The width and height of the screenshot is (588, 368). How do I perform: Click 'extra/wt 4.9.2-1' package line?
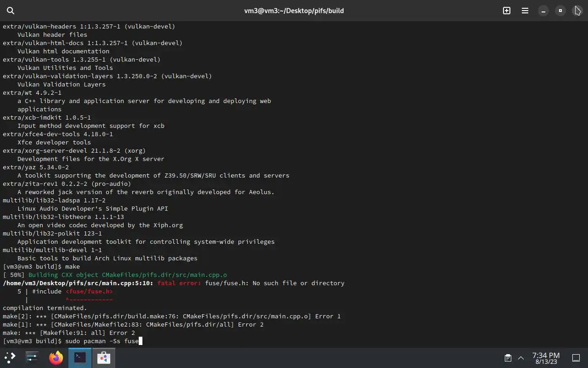click(32, 92)
